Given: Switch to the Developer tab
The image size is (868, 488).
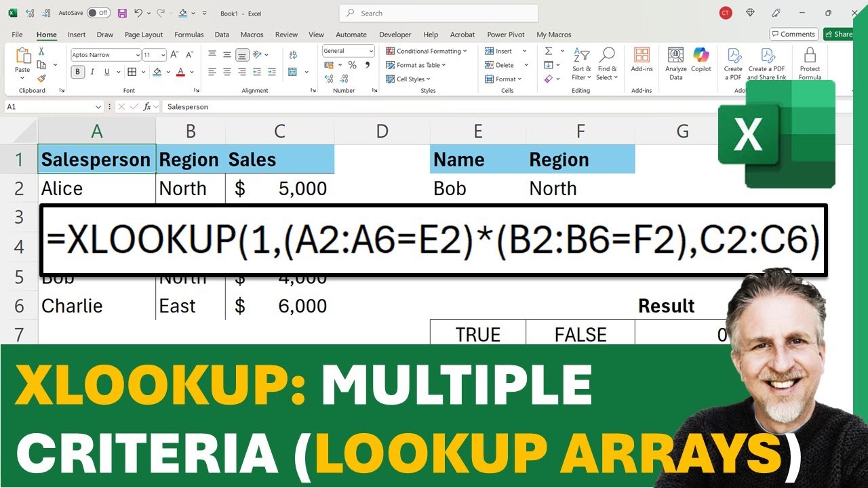Looking at the screenshot, I should 395,35.
